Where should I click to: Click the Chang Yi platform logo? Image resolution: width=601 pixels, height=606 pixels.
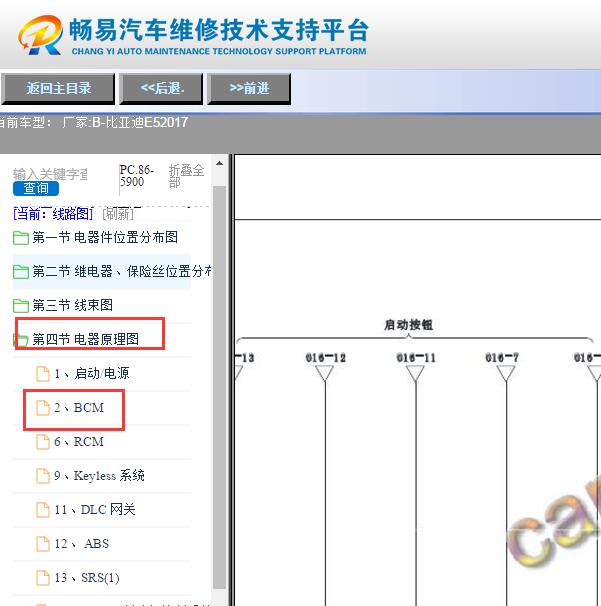[40, 35]
